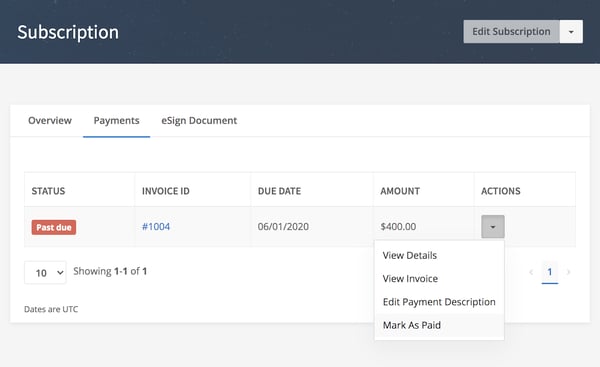Toggle the row actions dropdown for invoice #1004
This screenshot has width=600, height=367.
[493, 227]
